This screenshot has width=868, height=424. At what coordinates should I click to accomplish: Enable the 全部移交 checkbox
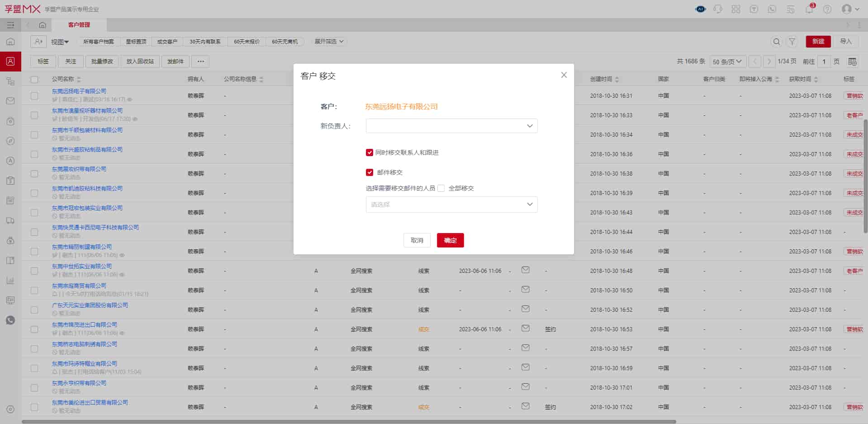pos(441,188)
